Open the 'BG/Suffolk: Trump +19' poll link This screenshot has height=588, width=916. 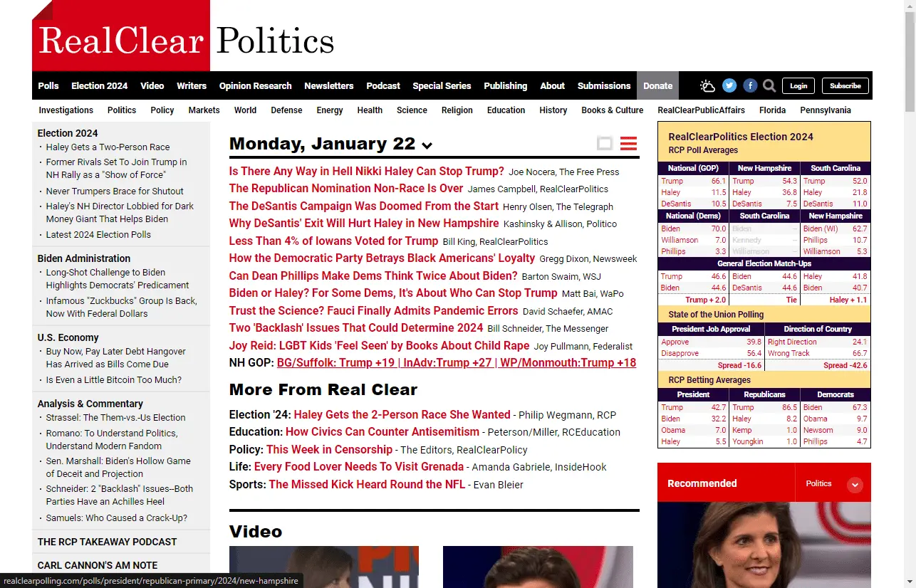pos(334,363)
